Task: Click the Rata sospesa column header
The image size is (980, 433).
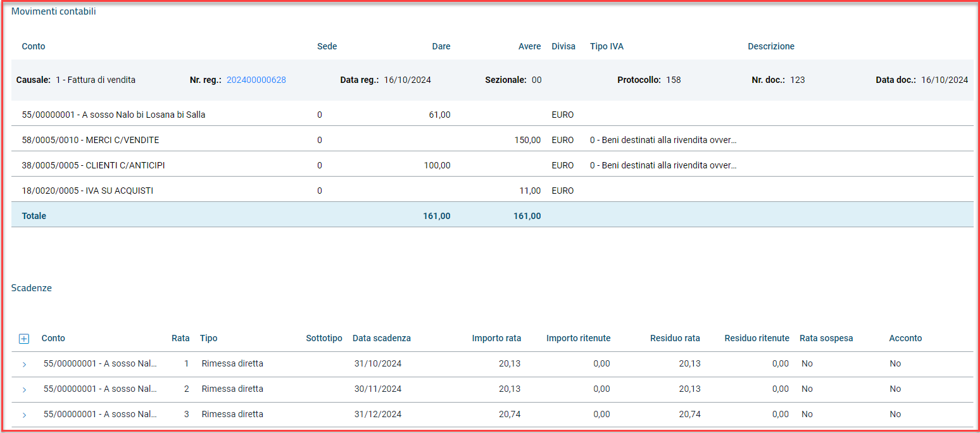Action: pyautogui.click(x=826, y=338)
